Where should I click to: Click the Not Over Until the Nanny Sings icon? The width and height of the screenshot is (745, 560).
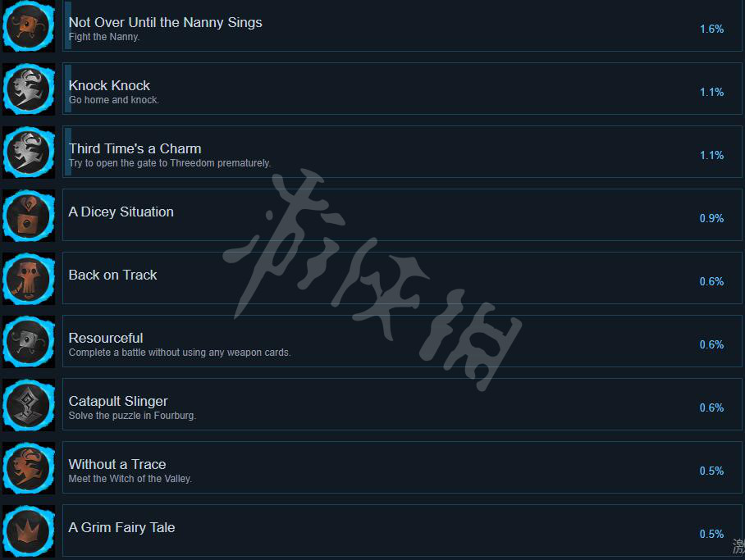point(29,26)
